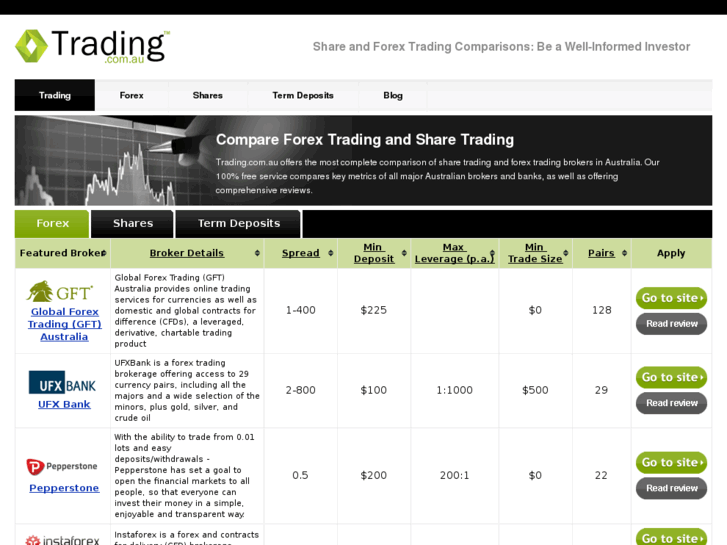
Task: Open the Pepperstone link
Action: tap(64, 488)
